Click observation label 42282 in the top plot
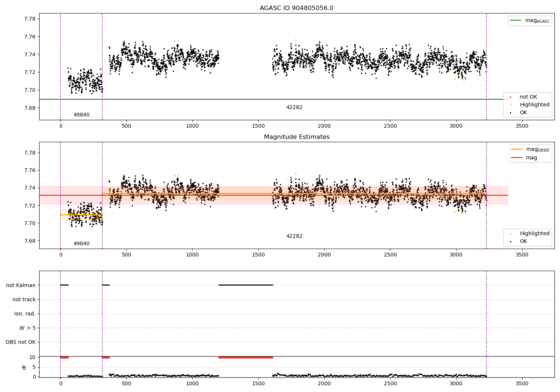 tap(294, 108)
